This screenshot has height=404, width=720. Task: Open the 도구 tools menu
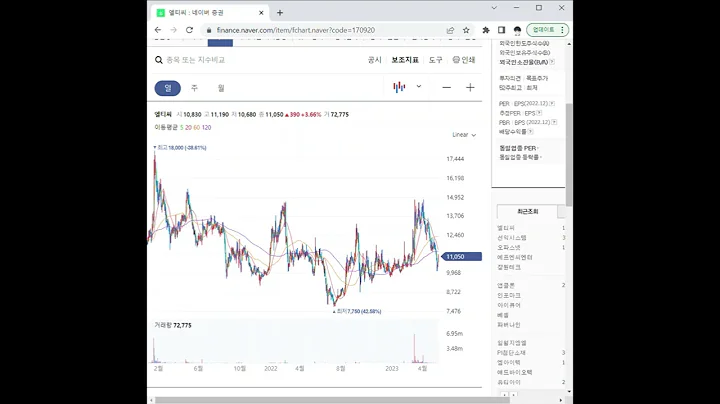click(435, 60)
